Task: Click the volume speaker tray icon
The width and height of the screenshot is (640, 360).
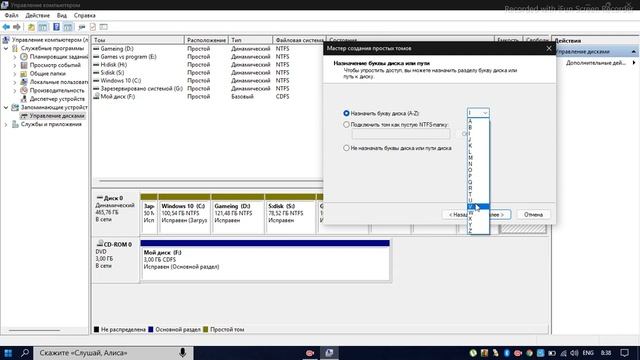Action: coord(574,353)
